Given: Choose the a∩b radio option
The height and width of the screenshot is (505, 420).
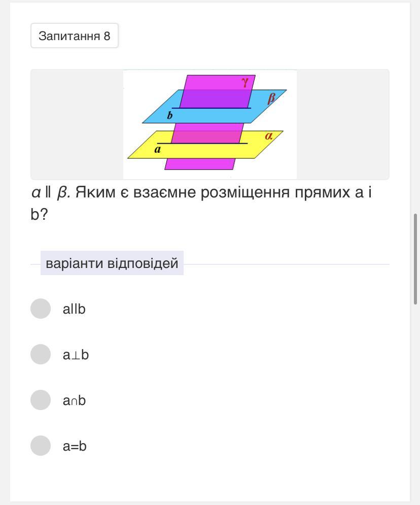Looking at the screenshot, I should (41, 400).
